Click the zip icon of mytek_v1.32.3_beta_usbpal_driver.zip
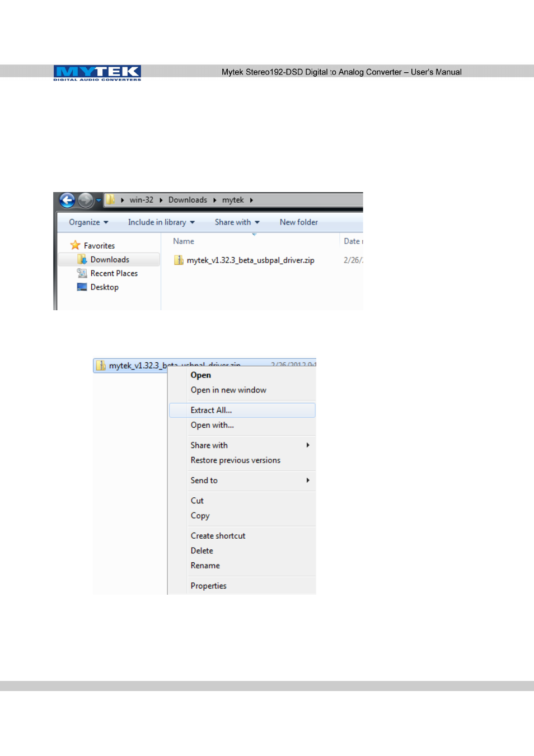 tap(179, 260)
